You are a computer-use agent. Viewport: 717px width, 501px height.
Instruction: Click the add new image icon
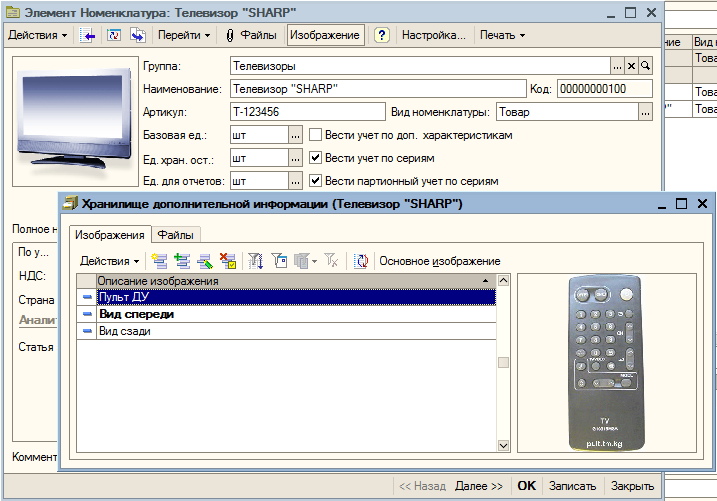pos(159,261)
